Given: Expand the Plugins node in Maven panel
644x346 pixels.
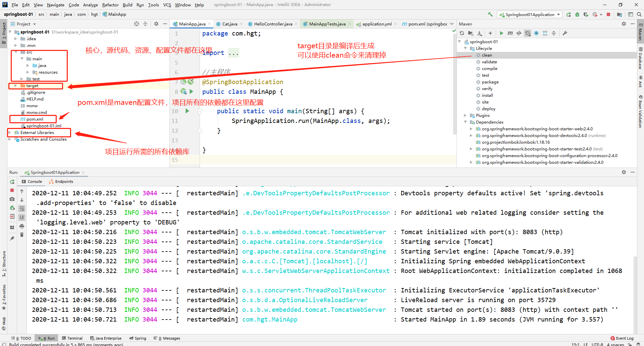Looking at the screenshot, I should pos(465,115).
